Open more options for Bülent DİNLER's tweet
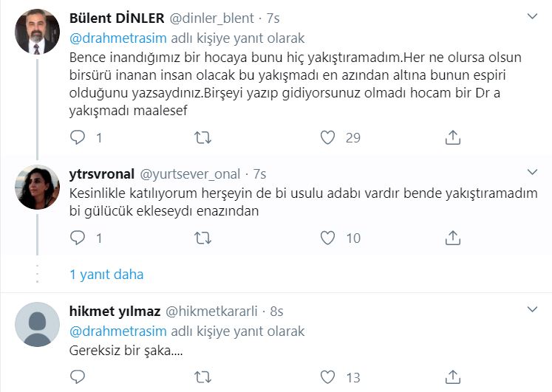Screen dimensions: 552x392 [x=531, y=16]
